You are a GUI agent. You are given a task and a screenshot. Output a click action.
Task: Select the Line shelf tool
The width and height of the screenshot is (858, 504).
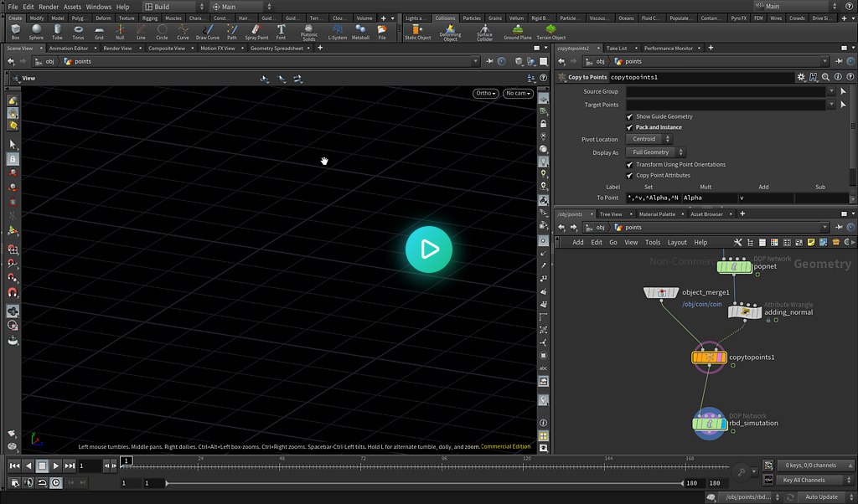pyautogui.click(x=141, y=32)
